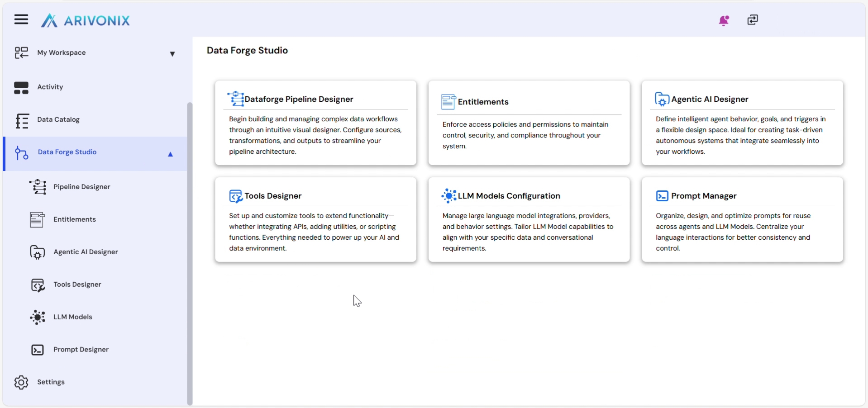
Task: Select Entitlements in sidebar submenu
Action: coord(74,219)
